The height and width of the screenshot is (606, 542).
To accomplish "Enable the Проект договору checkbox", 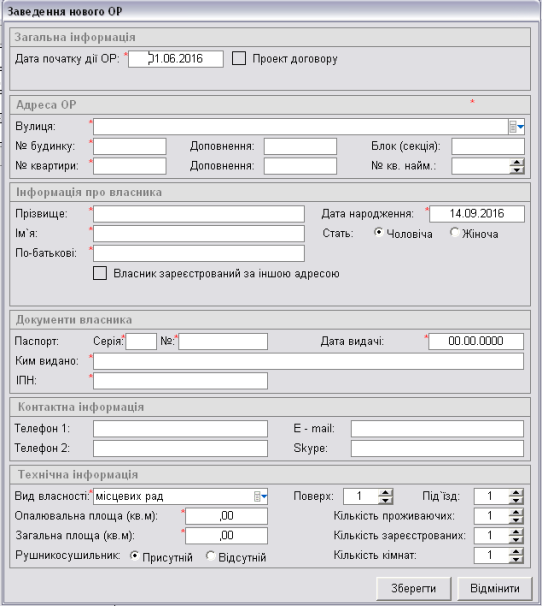I will coord(239,58).
